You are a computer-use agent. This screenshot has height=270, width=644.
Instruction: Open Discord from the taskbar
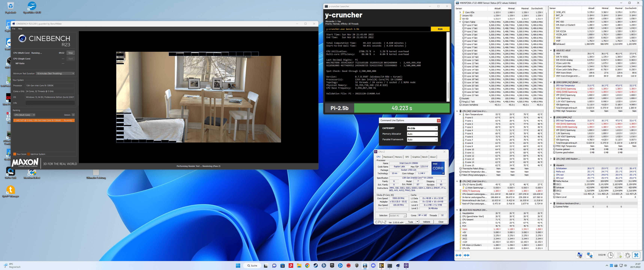(x=373, y=265)
